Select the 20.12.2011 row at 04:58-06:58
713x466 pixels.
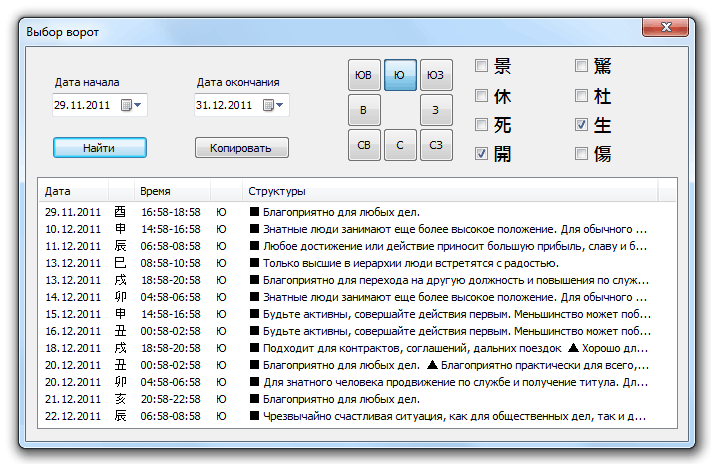[x=357, y=382]
